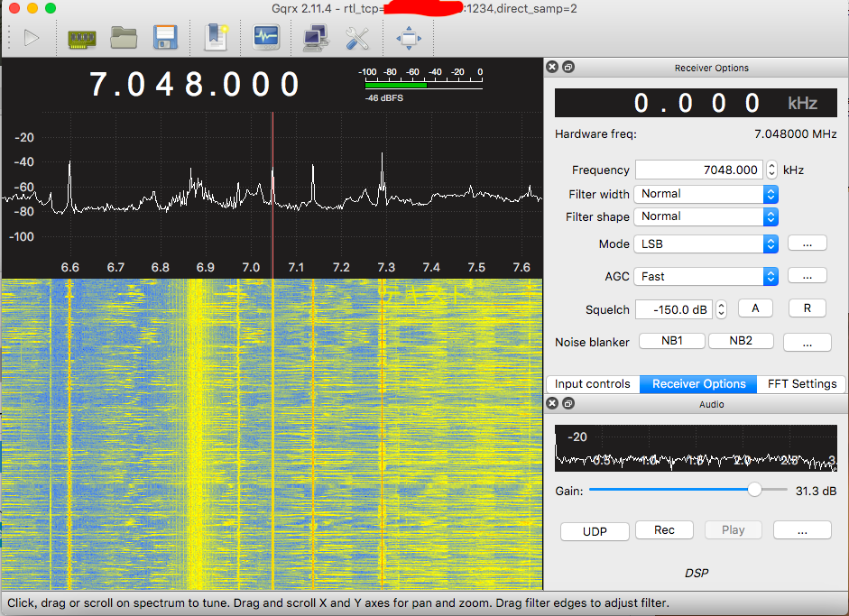This screenshot has height=616, width=849.
Task: Toggle the NB1 noise blanker
Action: coord(672,341)
